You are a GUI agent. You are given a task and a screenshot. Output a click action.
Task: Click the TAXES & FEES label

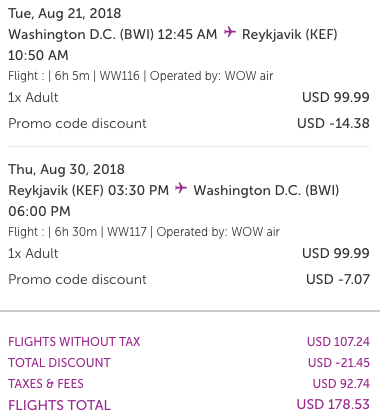click(46, 384)
